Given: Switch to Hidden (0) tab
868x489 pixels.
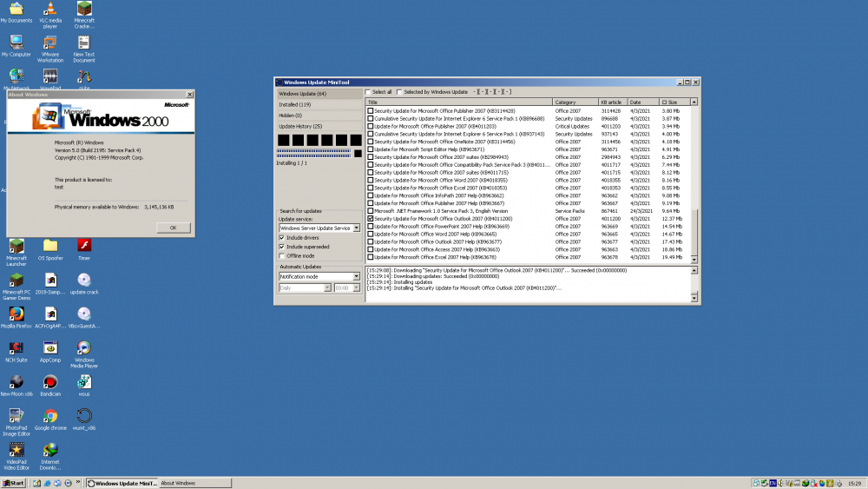Looking at the screenshot, I should tap(319, 116).
